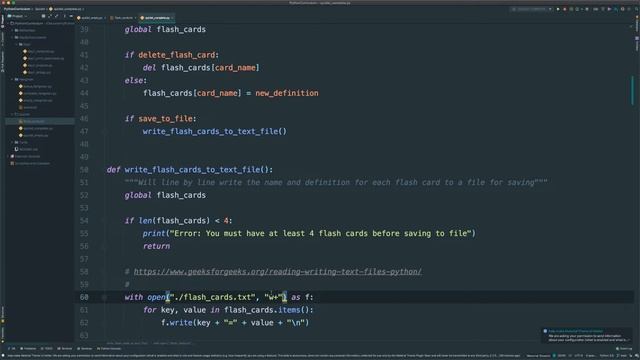Click line number 54 in gutter

coord(84,221)
